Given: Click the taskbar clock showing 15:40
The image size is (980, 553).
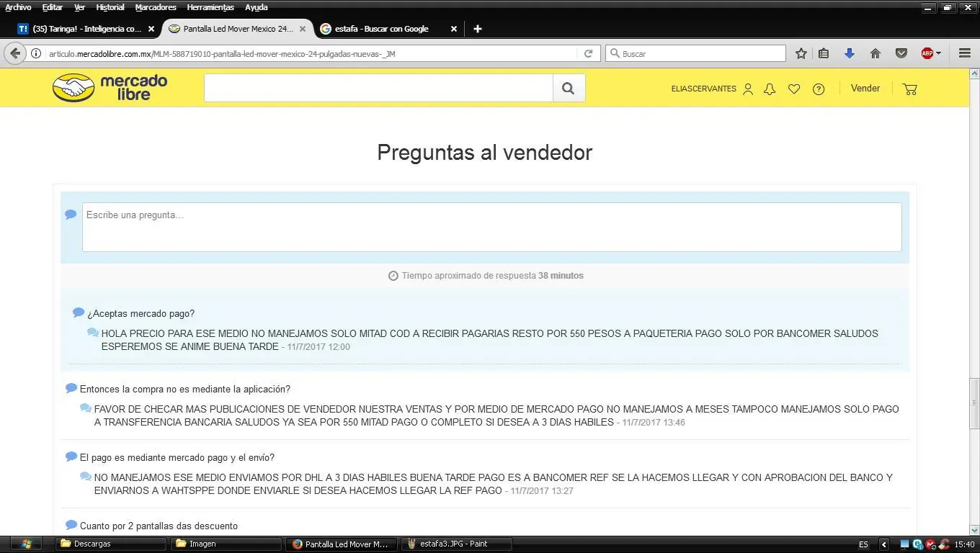Looking at the screenshot, I should click(x=964, y=544).
